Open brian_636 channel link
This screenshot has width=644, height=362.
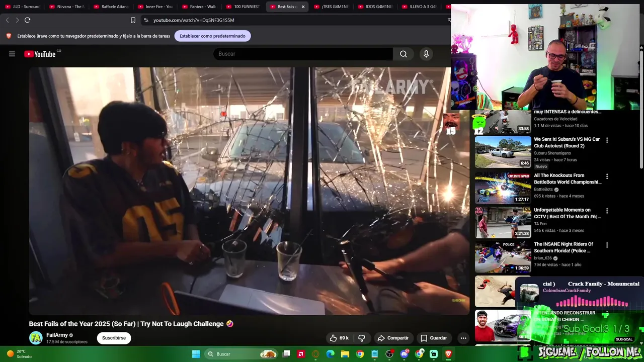(x=543, y=258)
